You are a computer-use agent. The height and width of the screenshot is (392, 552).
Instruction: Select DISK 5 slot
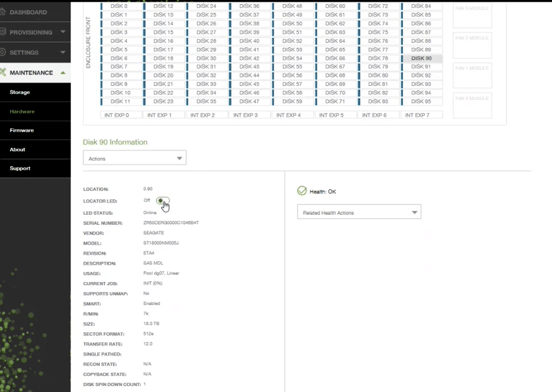click(x=121, y=50)
